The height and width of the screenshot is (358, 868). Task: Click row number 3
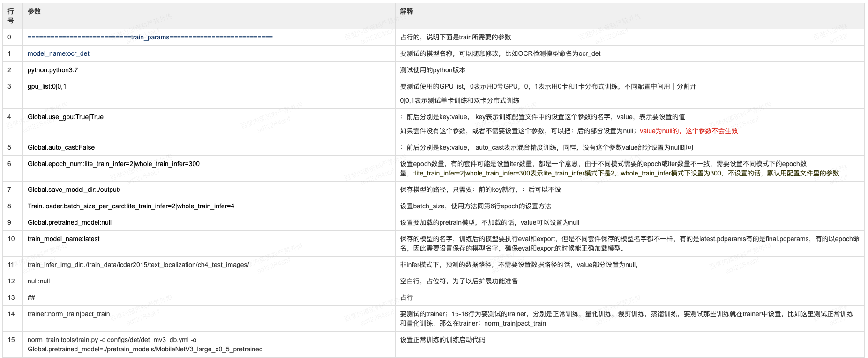point(9,86)
